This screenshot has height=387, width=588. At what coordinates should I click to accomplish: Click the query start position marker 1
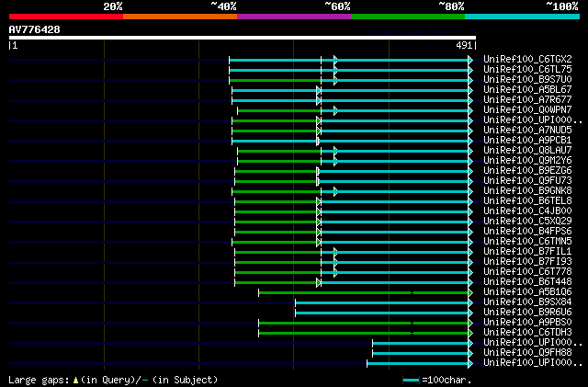click(x=13, y=45)
